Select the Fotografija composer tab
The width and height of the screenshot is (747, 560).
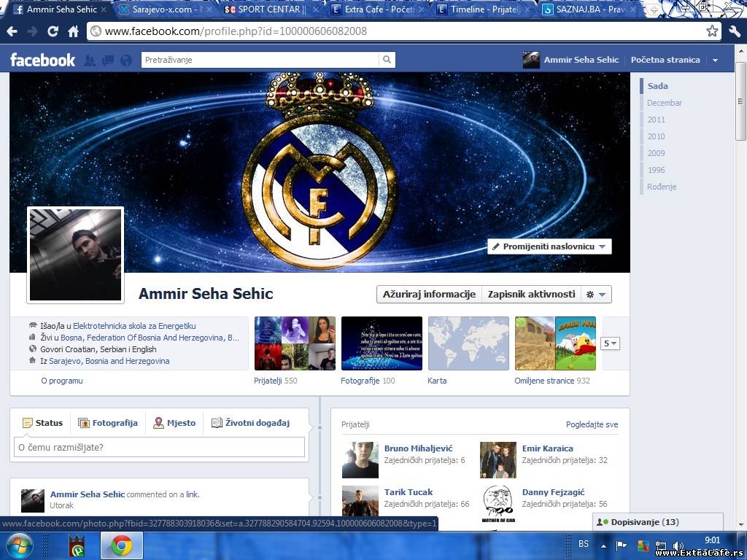coord(108,423)
